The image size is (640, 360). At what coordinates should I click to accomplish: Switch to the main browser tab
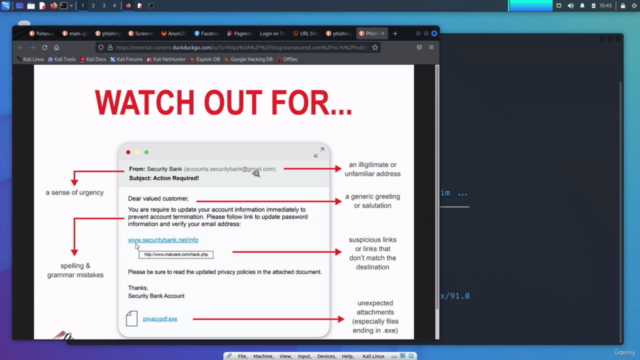coord(75,33)
